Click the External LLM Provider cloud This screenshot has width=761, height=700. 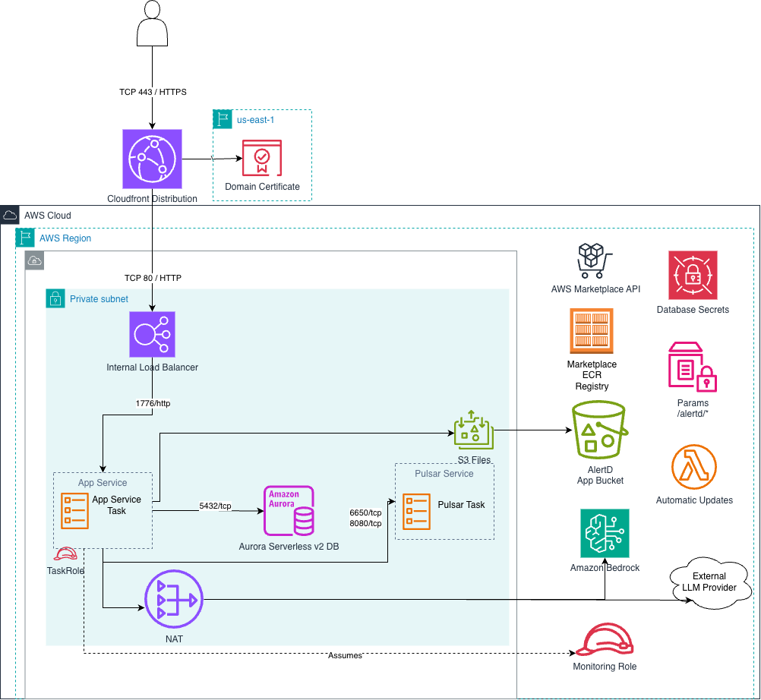(710, 582)
